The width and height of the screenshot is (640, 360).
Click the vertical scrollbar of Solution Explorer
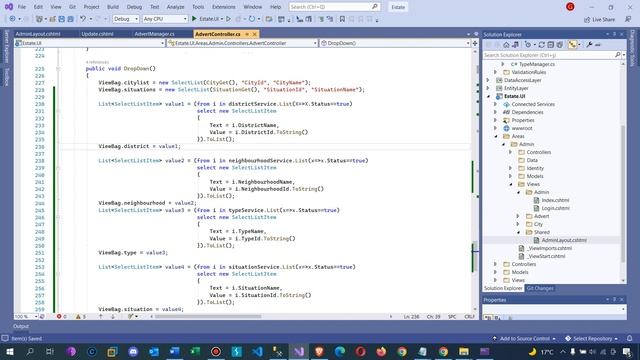(x=623, y=194)
